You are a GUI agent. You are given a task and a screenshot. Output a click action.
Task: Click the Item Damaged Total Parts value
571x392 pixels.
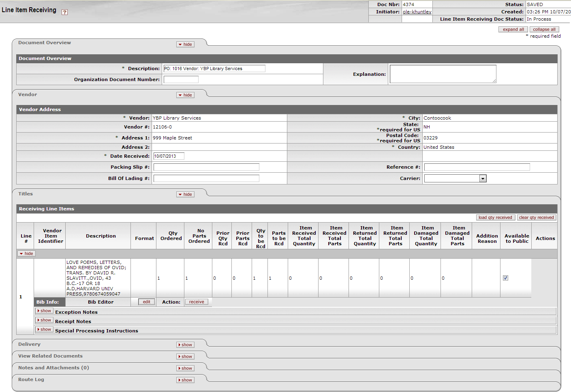443,278
